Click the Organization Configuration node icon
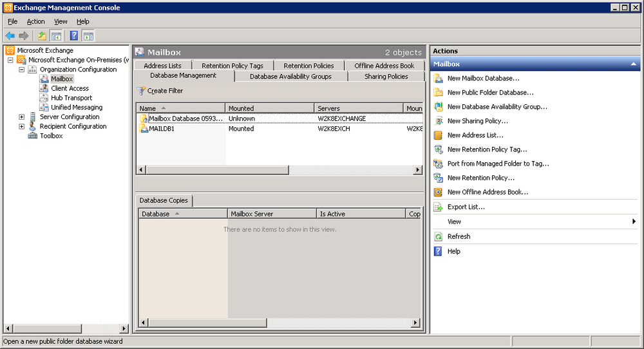 coord(32,70)
